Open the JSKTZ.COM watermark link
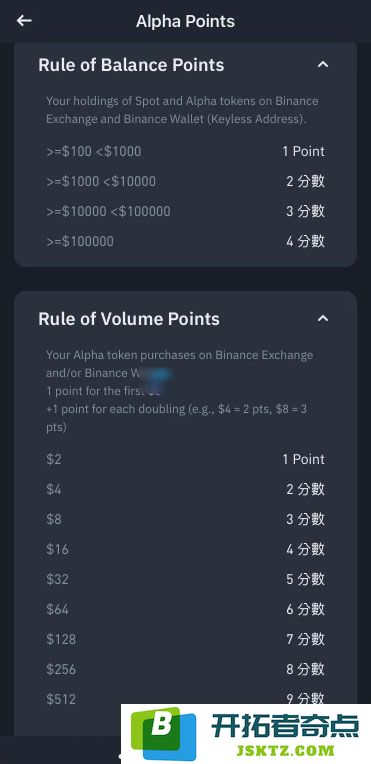This screenshot has height=764, width=371. [x=286, y=751]
